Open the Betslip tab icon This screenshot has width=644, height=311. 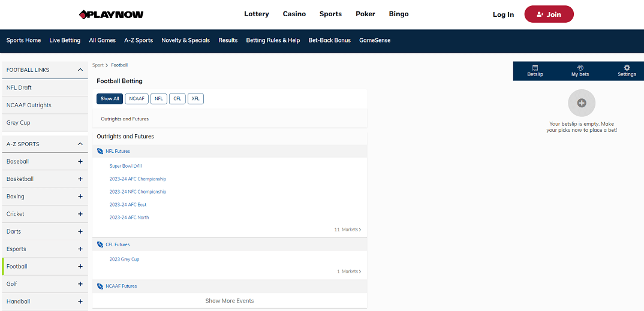(x=535, y=68)
